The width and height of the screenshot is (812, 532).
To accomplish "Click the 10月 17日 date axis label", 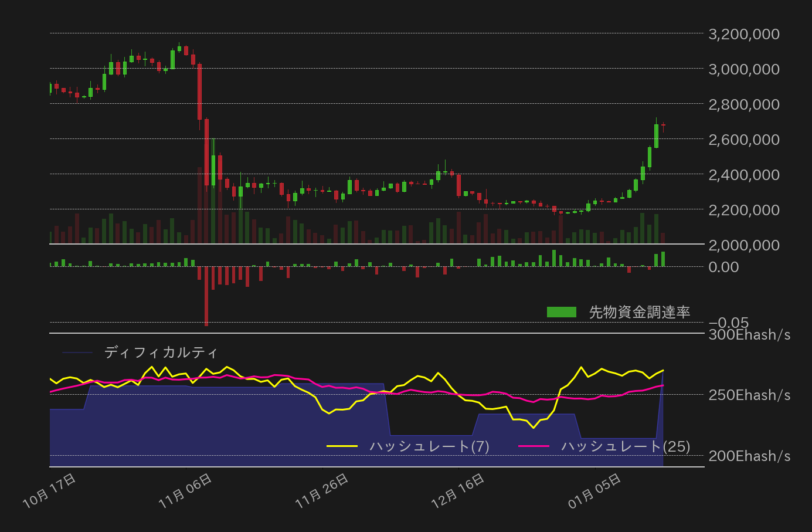I will (50, 490).
